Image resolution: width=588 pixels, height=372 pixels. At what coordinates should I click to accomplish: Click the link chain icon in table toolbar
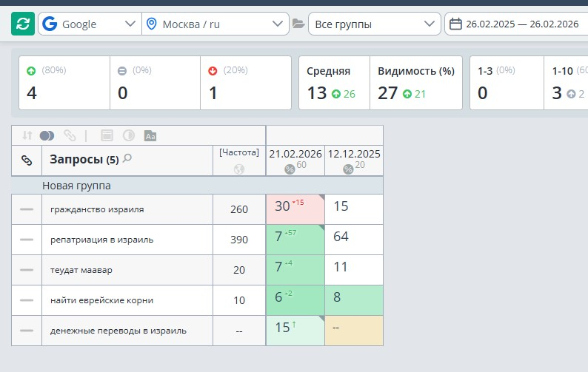tap(70, 135)
